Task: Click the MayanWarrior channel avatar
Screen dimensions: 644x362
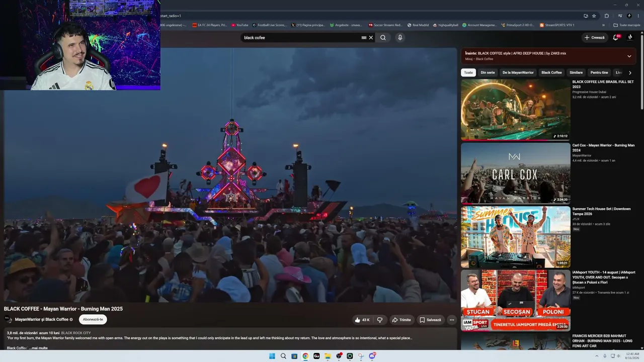Action: coord(8,319)
